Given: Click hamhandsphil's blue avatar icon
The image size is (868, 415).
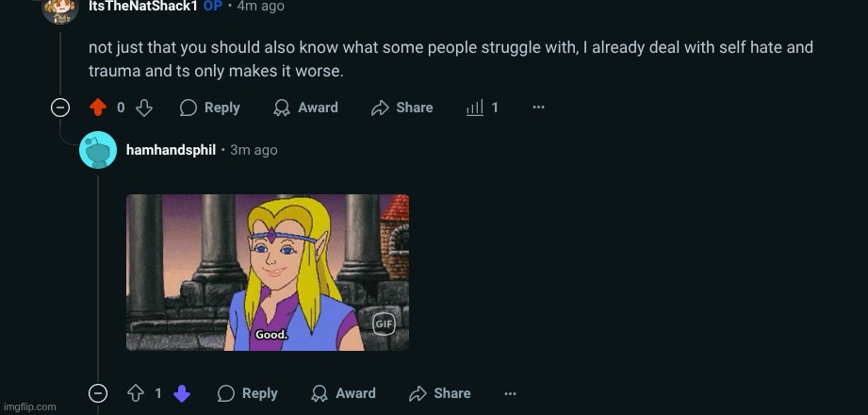Looking at the screenshot, I should (x=98, y=151).
